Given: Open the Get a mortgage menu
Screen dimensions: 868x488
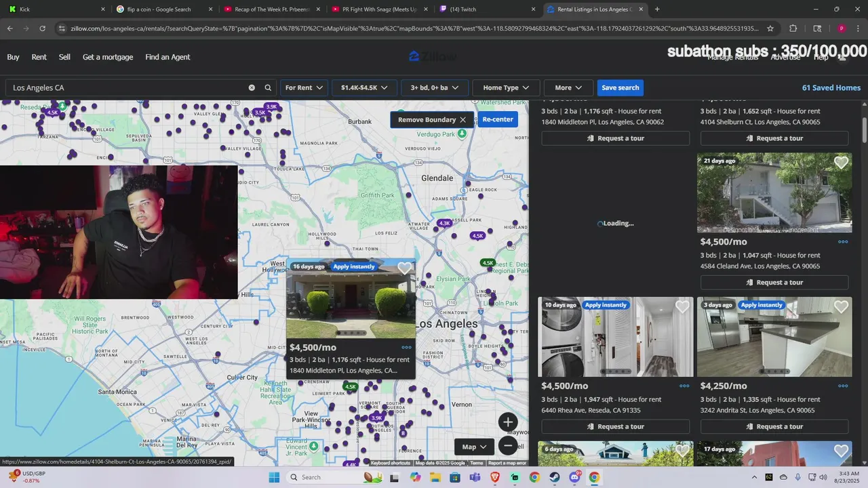Looking at the screenshot, I should point(108,57).
